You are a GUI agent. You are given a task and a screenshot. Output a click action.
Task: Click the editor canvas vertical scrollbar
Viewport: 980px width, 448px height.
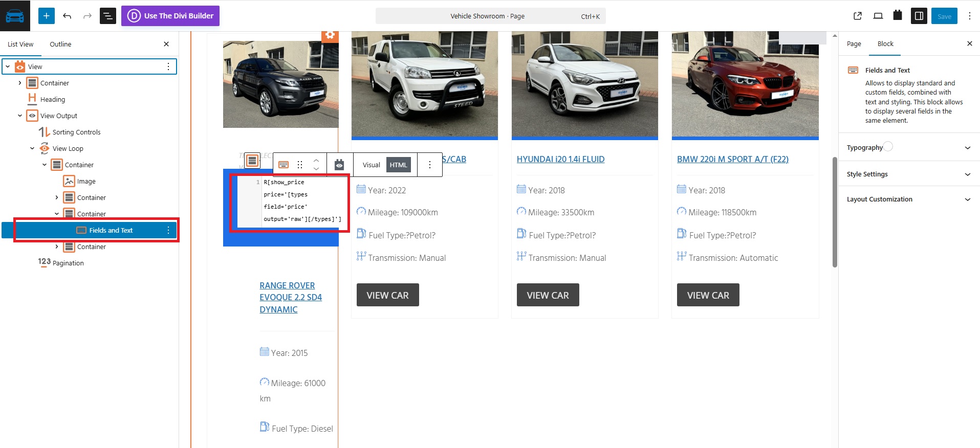835,212
